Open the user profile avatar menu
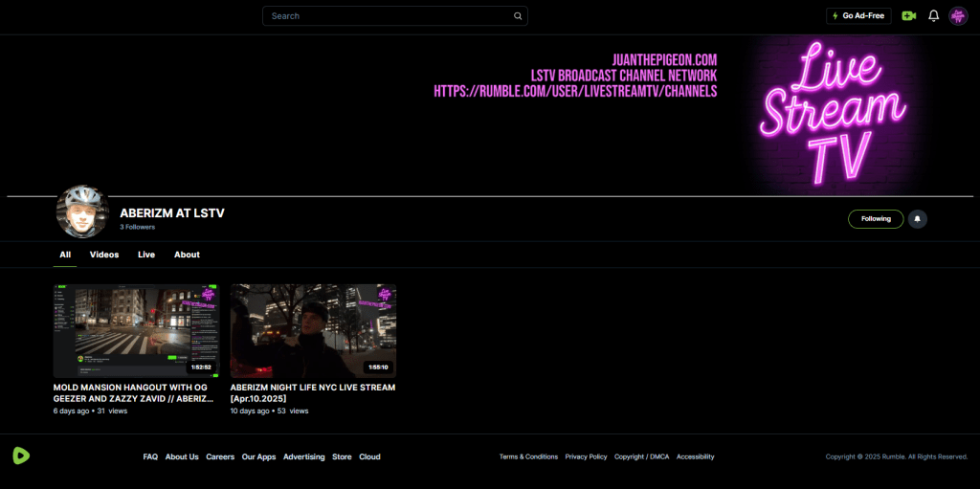 [958, 16]
